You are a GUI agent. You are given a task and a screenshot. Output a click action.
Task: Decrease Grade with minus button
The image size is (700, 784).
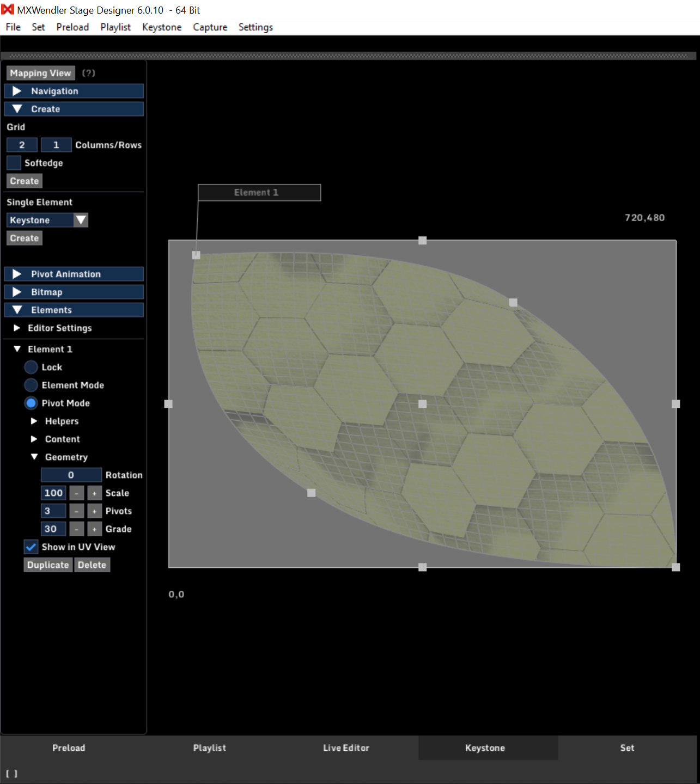point(77,529)
